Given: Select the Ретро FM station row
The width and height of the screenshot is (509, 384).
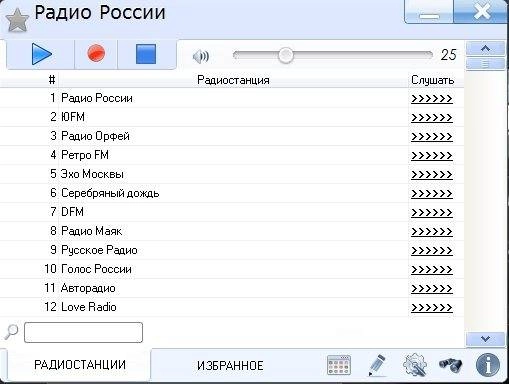Looking at the screenshot, I should [232, 155].
